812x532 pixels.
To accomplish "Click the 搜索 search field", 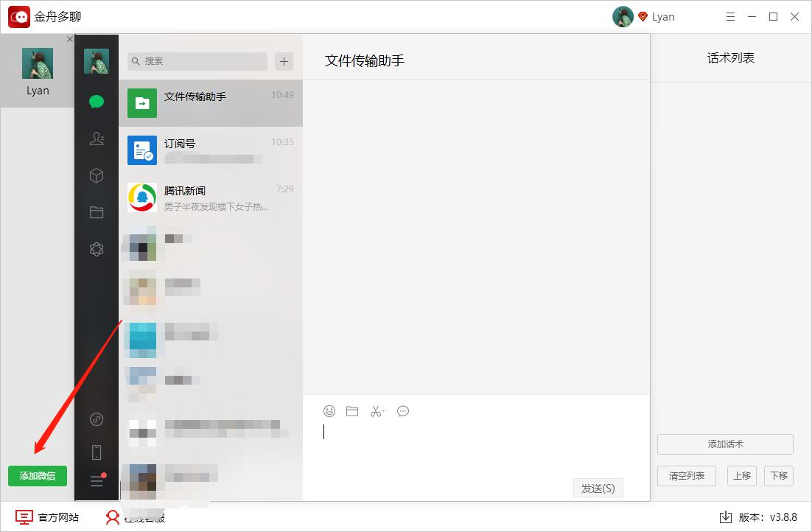I will (x=197, y=61).
